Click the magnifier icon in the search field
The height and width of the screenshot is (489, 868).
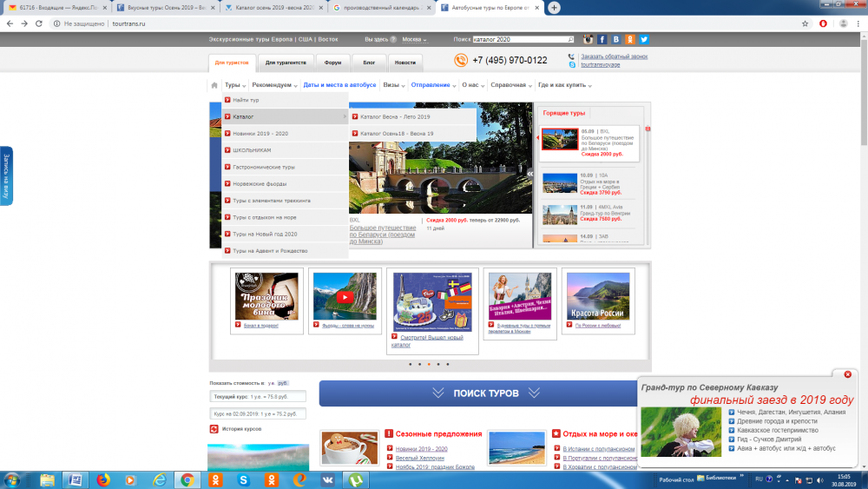(x=569, y=39)
